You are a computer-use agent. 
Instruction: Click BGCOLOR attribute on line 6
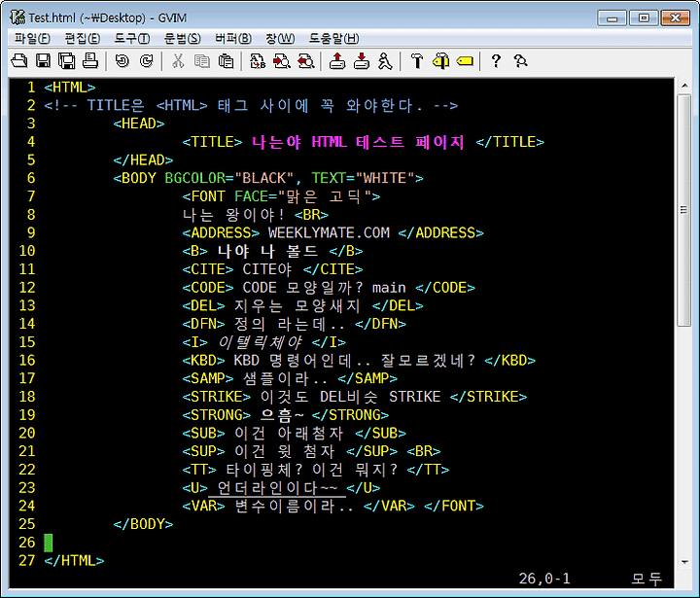click(x=195, y=178)
